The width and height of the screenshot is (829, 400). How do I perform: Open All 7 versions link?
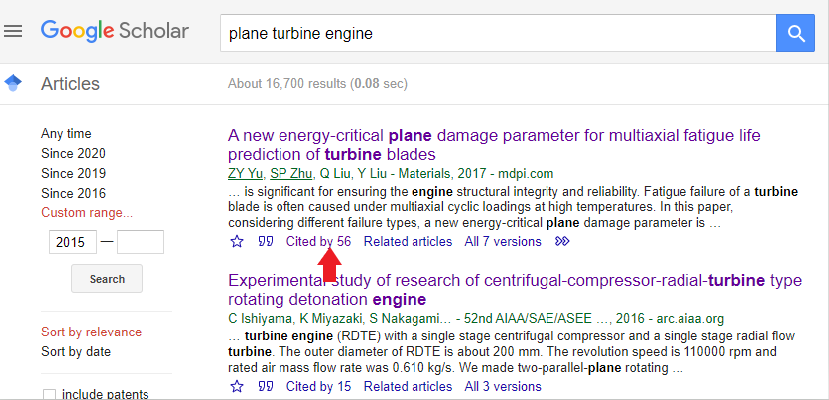503,241
